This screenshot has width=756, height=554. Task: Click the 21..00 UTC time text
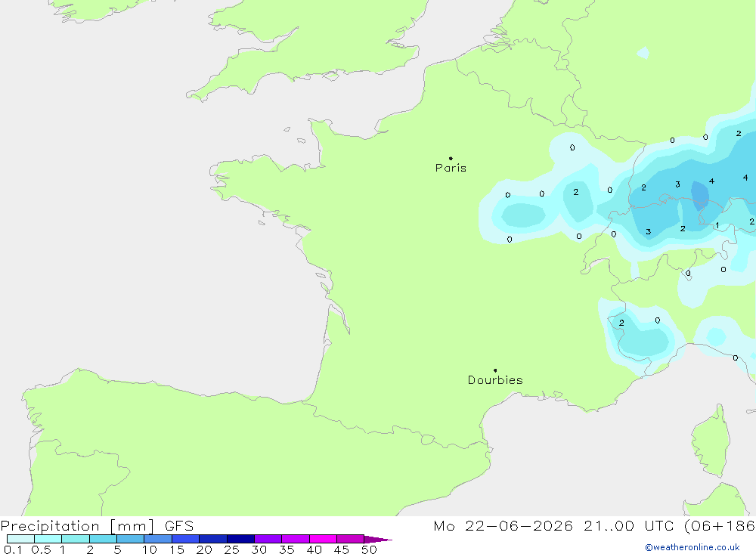pyautogui.click(x=628, y=525)
